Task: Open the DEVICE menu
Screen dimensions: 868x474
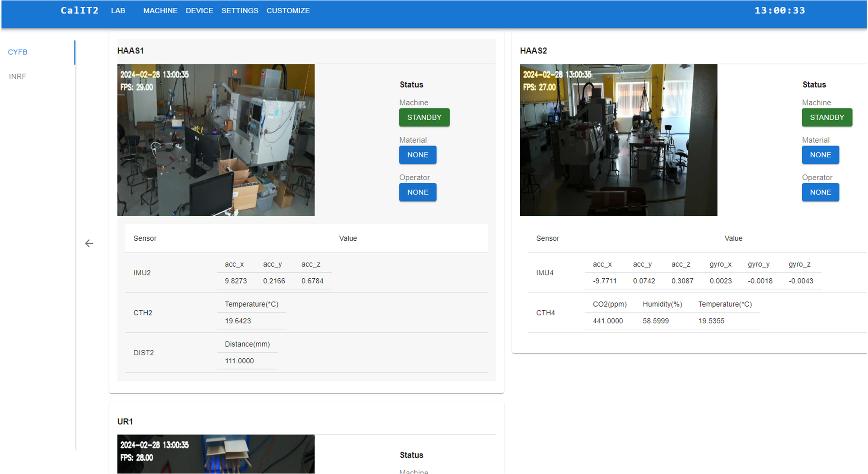Action: pyautogui.click(x=199, y=11)
